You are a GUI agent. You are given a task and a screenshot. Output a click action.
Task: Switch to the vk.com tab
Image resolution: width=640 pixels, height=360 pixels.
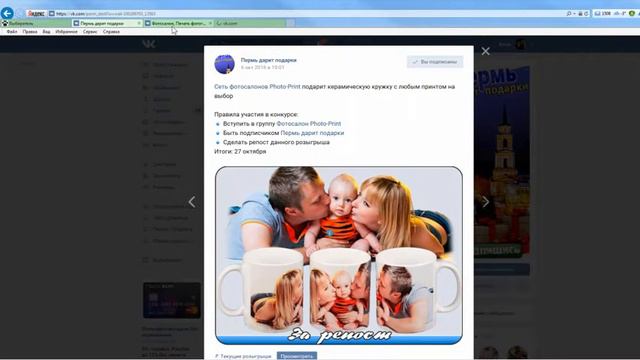tap(250, 23)
